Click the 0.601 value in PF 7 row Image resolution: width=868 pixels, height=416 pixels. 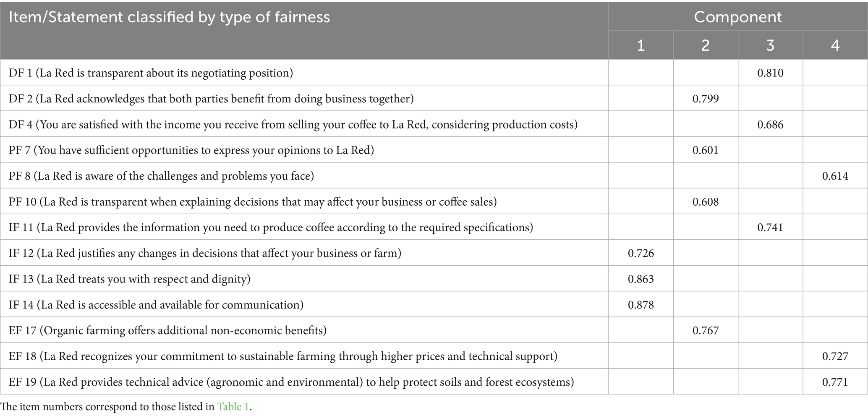[706, 150]
